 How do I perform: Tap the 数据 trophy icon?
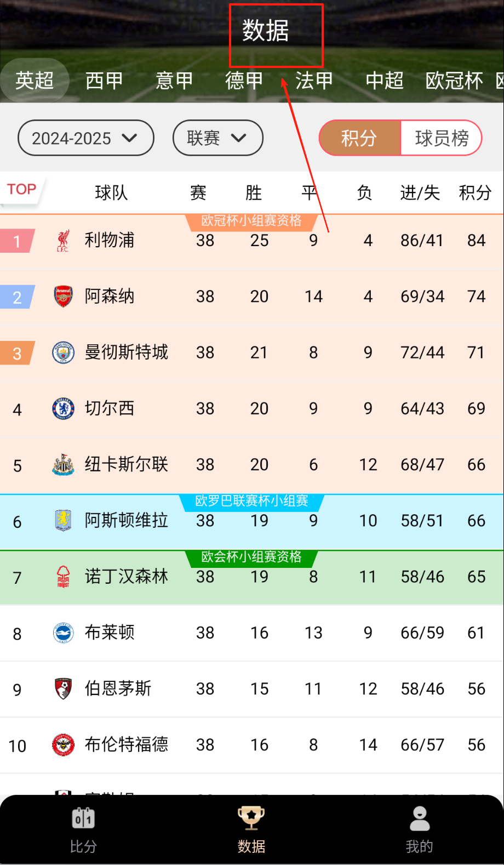(x=251, y=818)
